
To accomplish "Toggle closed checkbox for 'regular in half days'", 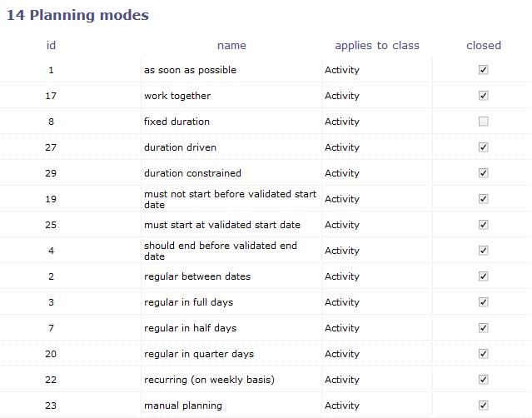I will [483, 328].
